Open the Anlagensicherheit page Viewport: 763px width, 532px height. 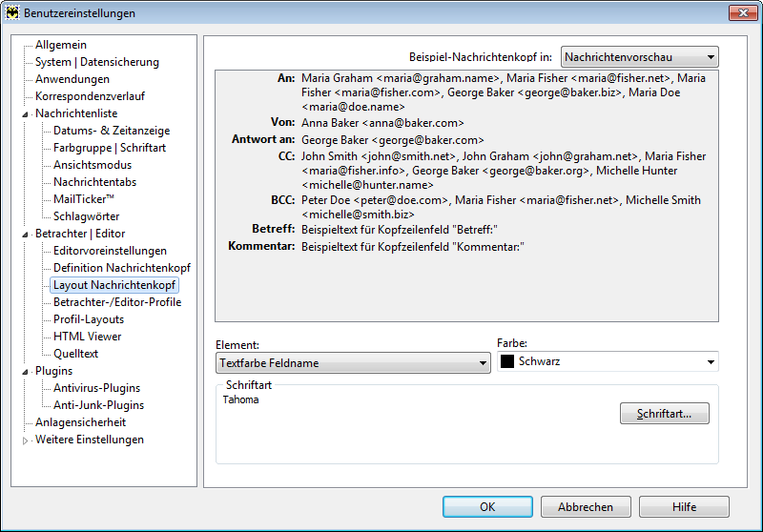click(80, 422)
